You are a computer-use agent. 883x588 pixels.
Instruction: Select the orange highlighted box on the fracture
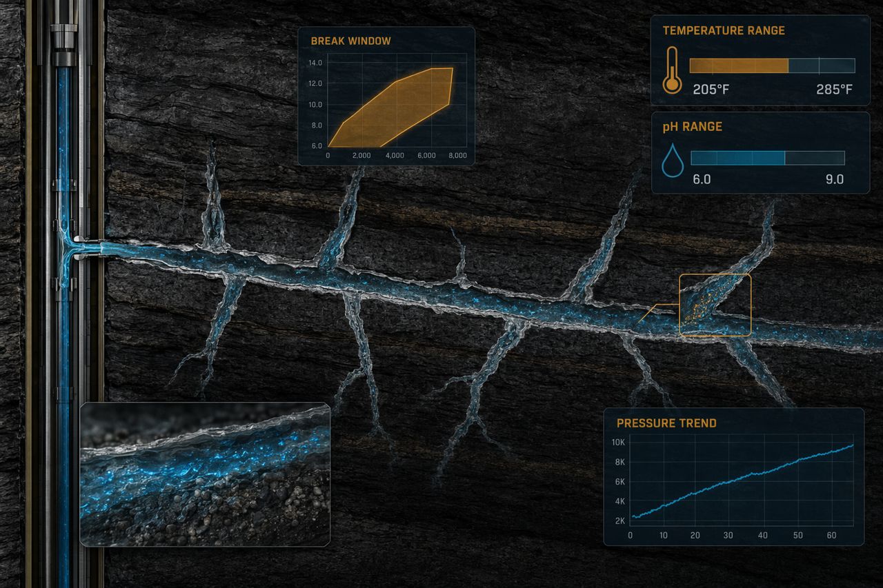coord(715,305)
